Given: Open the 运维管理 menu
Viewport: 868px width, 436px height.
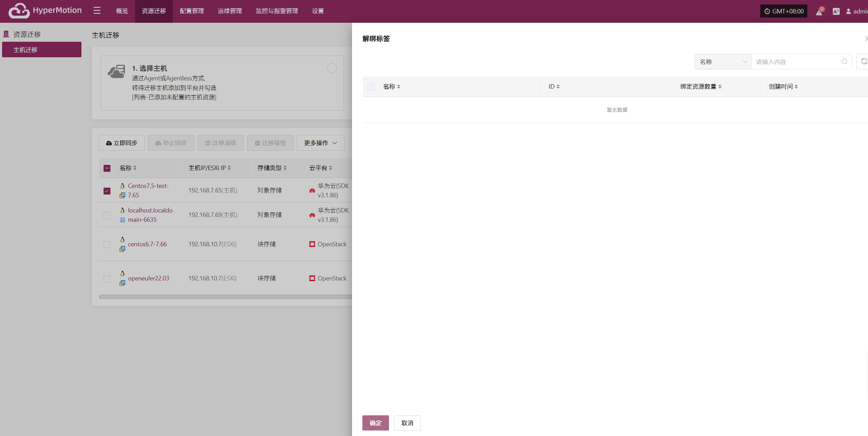Looking at the screenshot, I should tap(230, 11).
